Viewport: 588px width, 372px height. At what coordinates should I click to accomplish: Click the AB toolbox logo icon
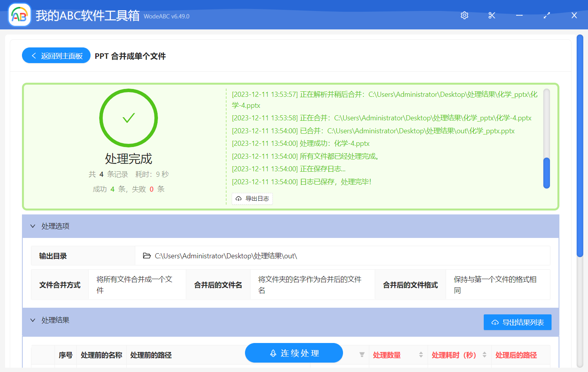tap(19, 15)
